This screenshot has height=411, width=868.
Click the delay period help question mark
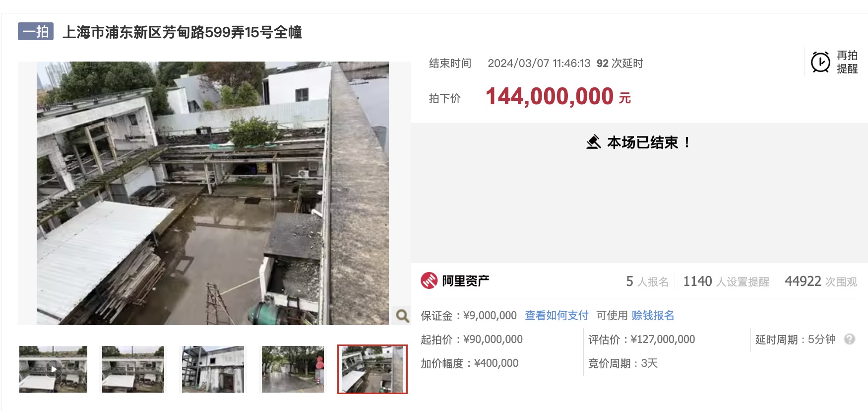click(850, 340)
